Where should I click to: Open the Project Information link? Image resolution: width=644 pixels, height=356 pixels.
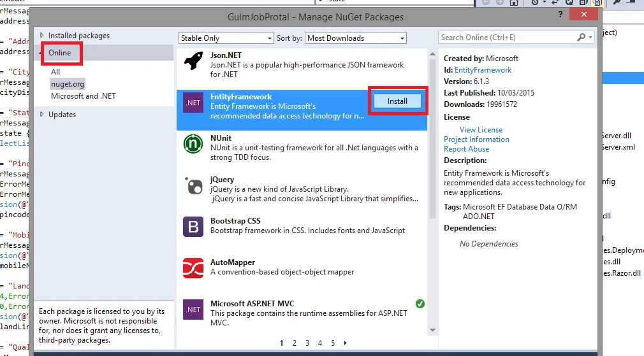tap(476, 139)
